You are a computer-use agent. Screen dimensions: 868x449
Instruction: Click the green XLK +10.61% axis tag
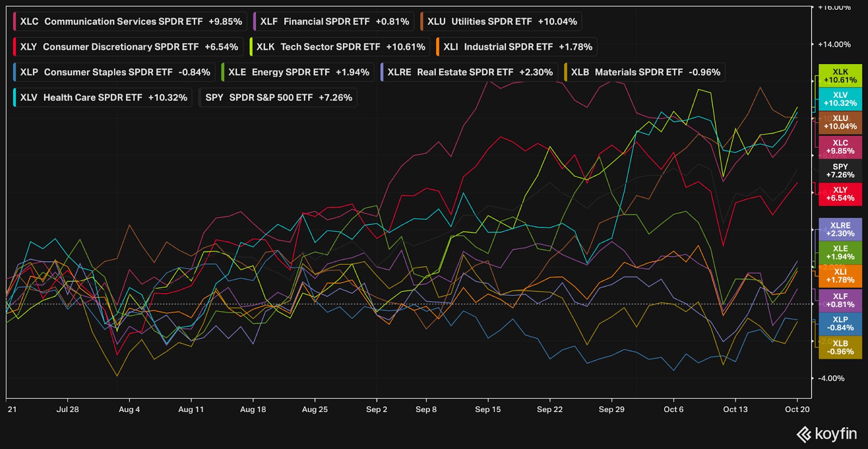840,76
